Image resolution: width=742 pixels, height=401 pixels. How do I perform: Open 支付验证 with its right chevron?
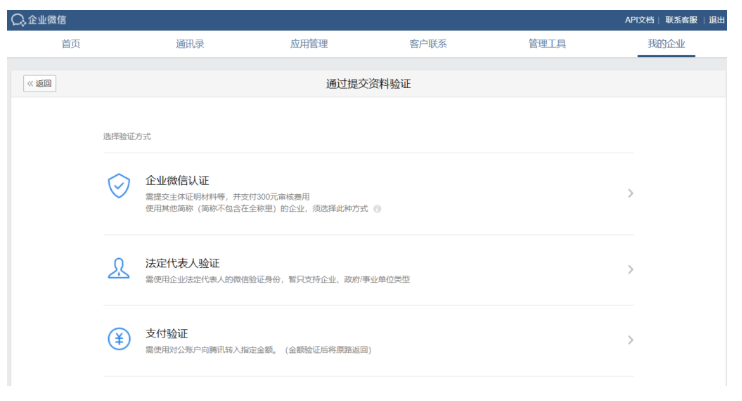tap(630, 340)
